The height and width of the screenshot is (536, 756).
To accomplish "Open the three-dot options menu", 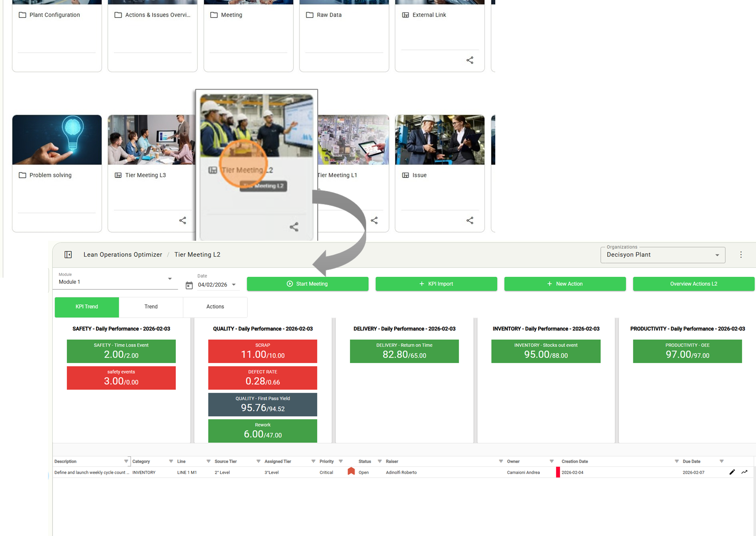I will click(x=741, y=254).
